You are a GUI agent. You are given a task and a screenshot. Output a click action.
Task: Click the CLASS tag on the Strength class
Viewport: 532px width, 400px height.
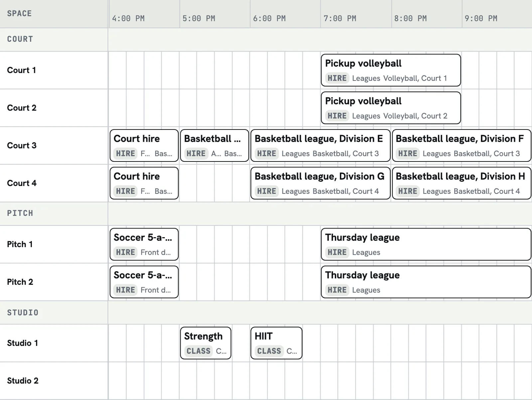(199, 351)
